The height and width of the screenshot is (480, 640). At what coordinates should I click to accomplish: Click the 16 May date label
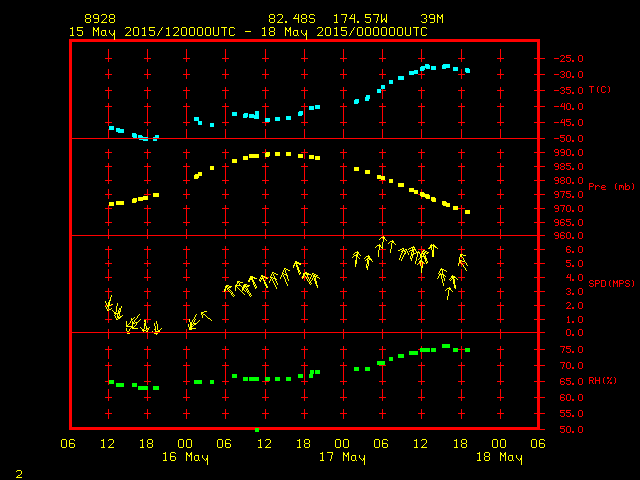tap(185, 457)
